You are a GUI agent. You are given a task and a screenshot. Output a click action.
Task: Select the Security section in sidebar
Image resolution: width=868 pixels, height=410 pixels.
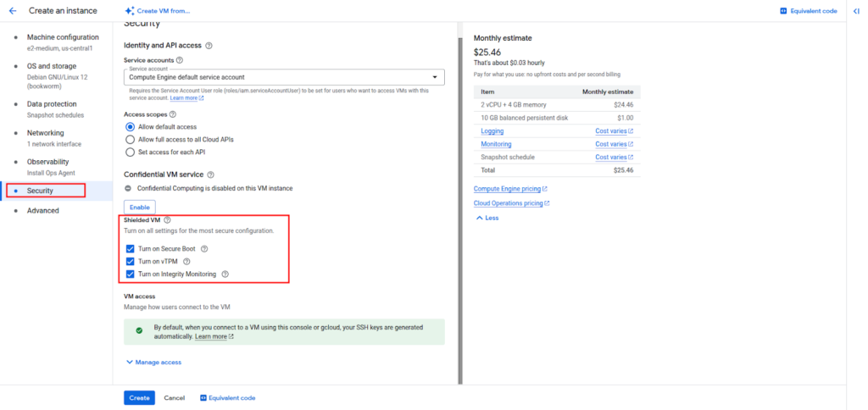pyautogui.click(x=57, y=191)
